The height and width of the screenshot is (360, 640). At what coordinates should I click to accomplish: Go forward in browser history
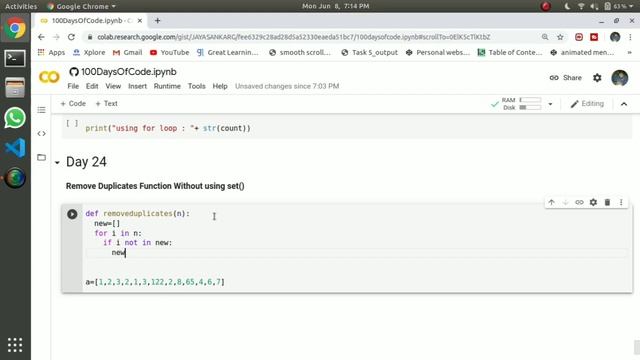pyautogui.click(x=56, y=37)
